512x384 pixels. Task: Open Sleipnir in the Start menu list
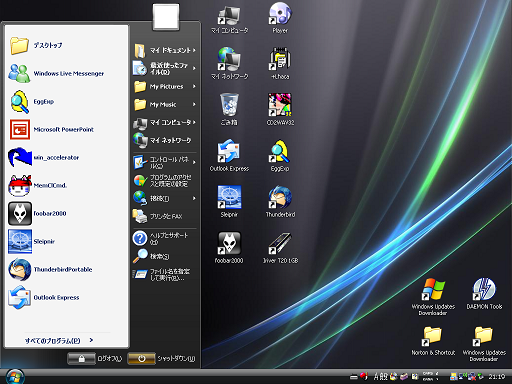pyautogui.click(x=67, y=241)
